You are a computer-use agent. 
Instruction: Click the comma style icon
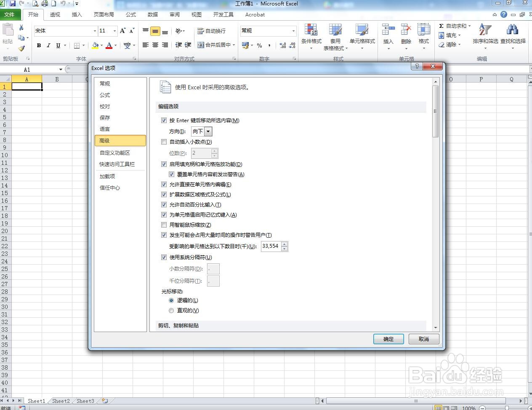269,45
